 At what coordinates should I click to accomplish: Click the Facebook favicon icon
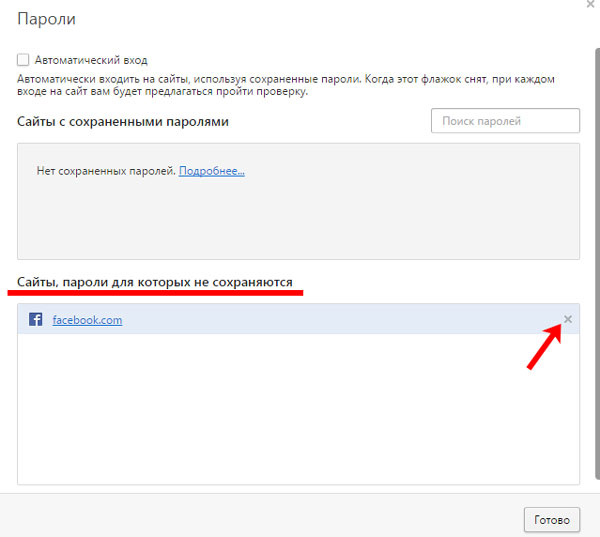(35, 320)
